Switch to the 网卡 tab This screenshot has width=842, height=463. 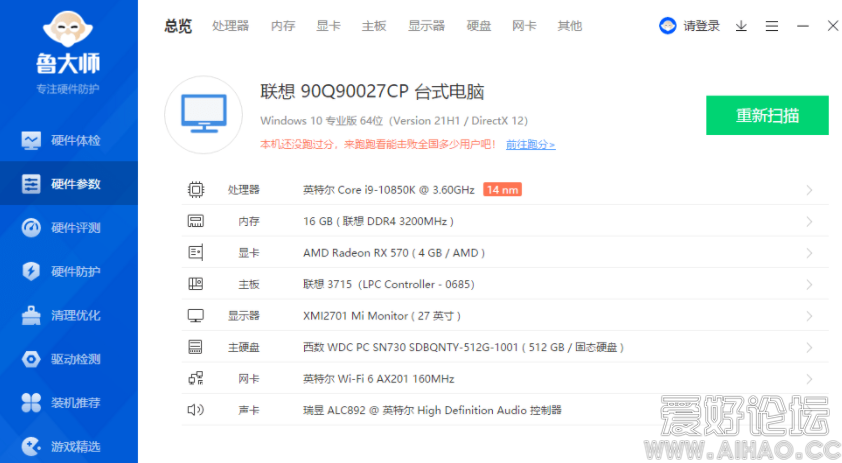524,26
